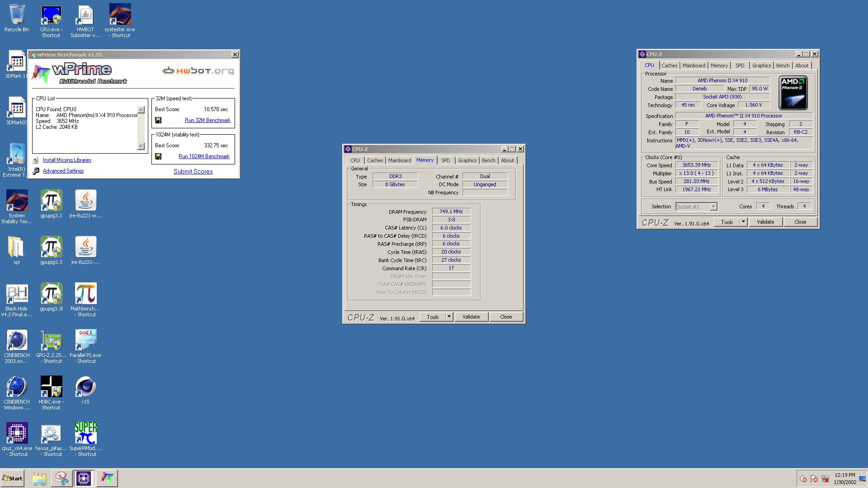The width and height of the screenshot is (868, 488).
Task: Open systester.exe shortcut icon
Action: [120, 21]
